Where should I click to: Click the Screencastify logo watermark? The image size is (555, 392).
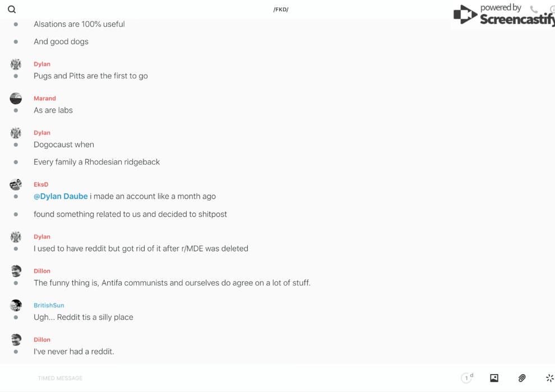click(505, 16)
